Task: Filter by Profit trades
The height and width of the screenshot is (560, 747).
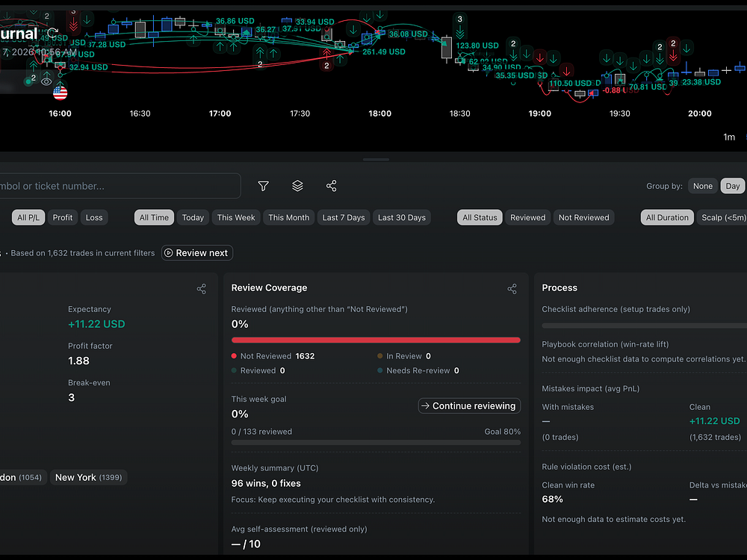Action: point(63,217)
